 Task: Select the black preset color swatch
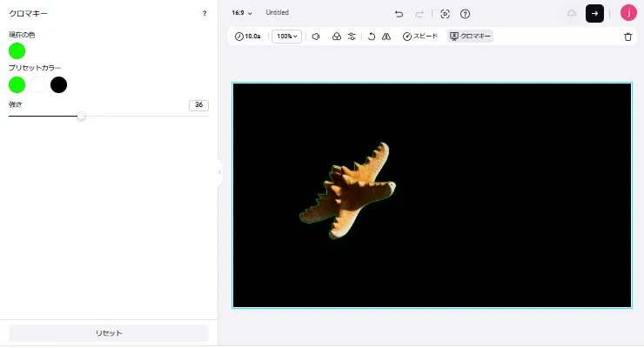tap(58, 84)
